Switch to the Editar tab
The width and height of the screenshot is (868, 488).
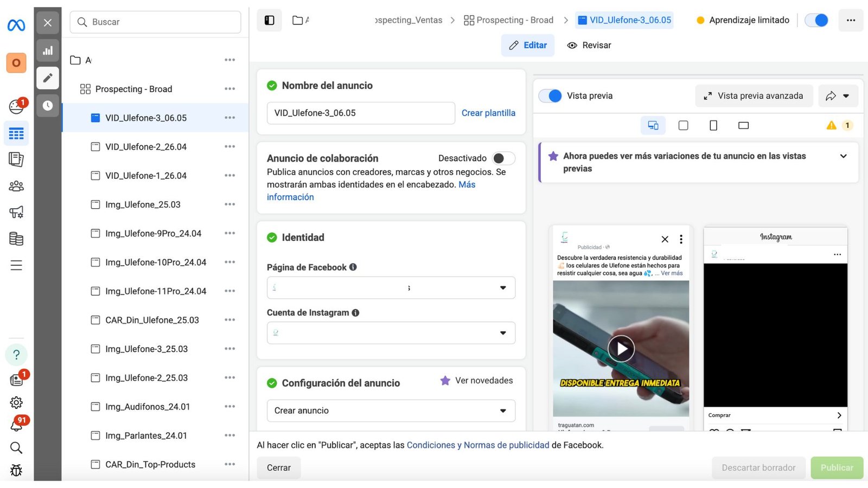point(528,46)
